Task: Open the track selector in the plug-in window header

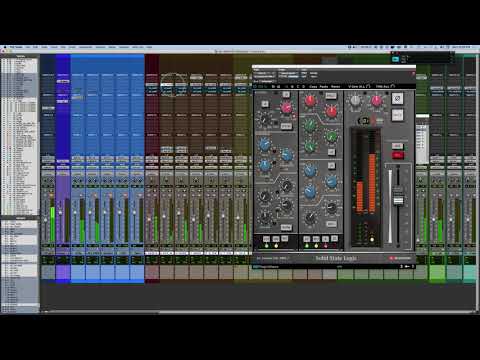Action: click(x=265, y=73)
